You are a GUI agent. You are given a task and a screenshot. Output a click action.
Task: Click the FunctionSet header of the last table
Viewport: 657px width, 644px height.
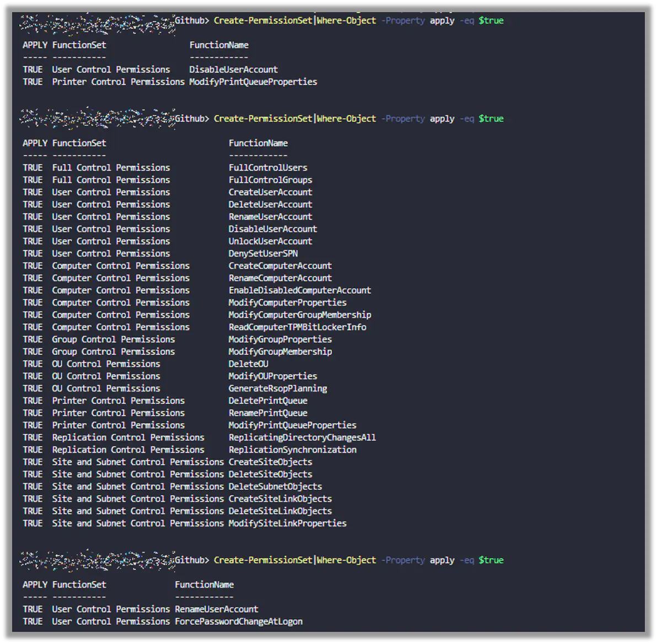click(x=79, y=585)
